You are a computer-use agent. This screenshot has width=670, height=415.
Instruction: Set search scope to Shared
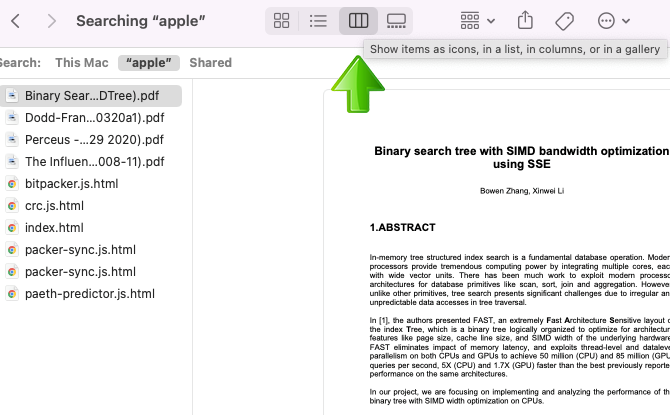(x=211, y=63)
